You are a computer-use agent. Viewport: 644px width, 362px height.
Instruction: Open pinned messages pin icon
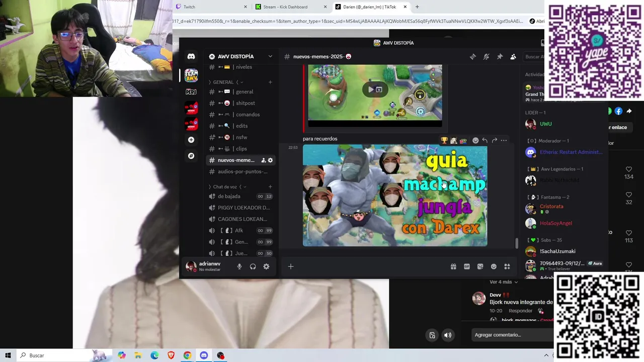pos(500,57)
